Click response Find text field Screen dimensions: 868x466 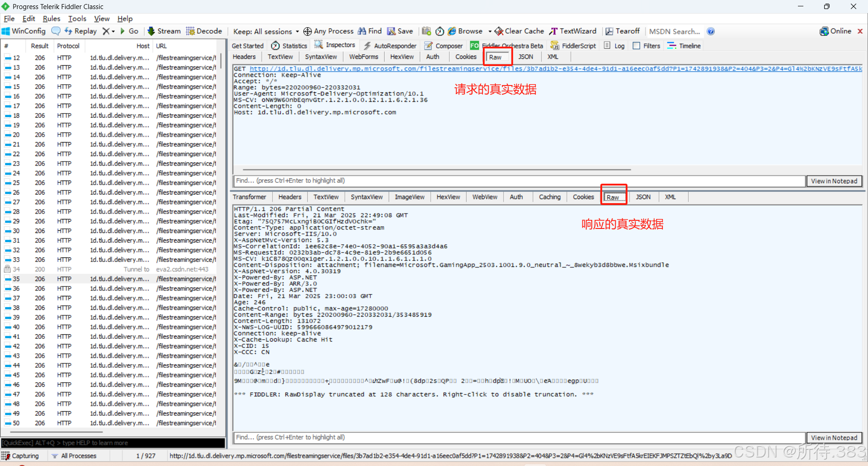[519, 437]
